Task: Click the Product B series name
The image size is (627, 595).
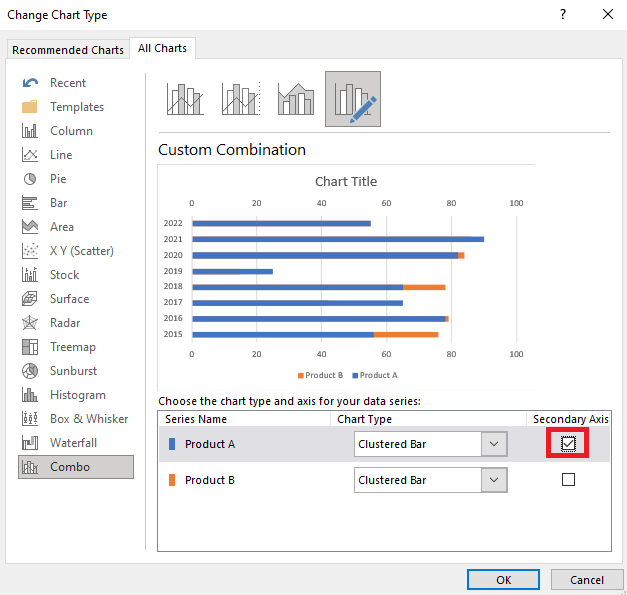Action: point(210,480)
